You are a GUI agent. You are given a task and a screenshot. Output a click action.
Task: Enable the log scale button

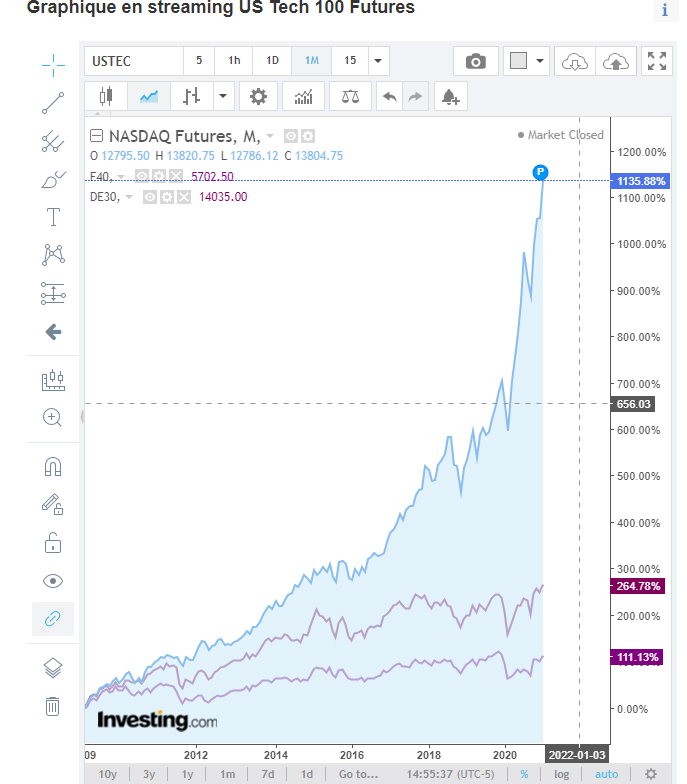pos(561,774)
